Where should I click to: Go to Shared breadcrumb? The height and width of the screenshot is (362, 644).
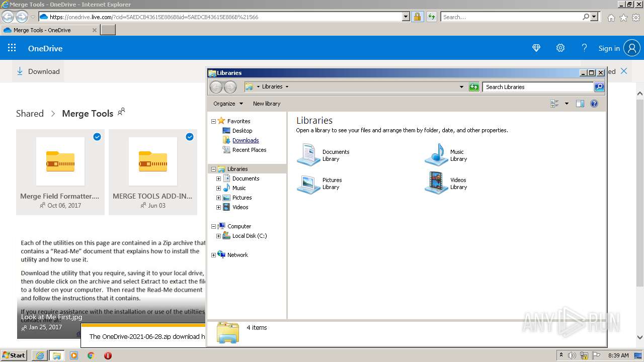[30, 114]
